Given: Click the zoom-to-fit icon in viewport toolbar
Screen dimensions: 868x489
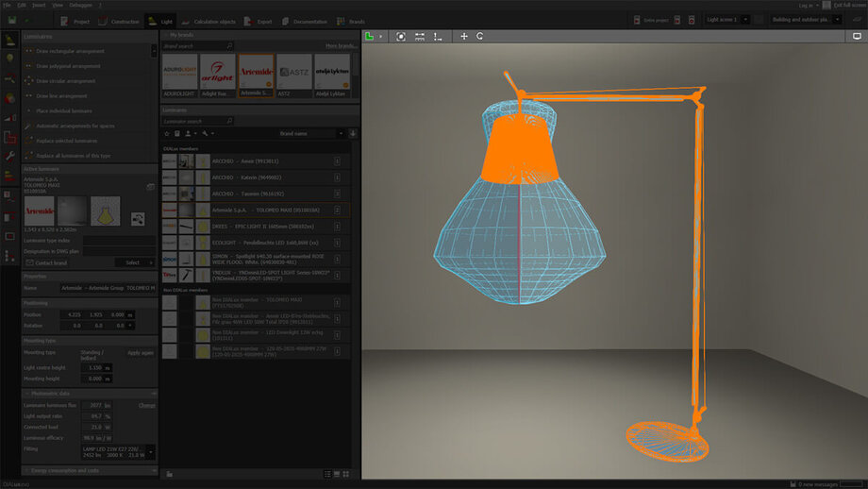Looking at the screenshot, I should tap(401, 36).
